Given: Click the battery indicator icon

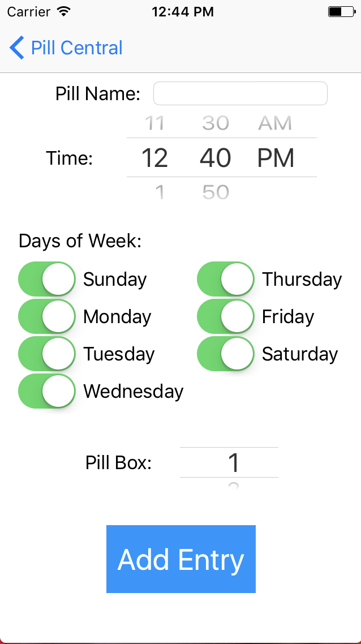Looking at the screenshot, I should click(342, 12).
